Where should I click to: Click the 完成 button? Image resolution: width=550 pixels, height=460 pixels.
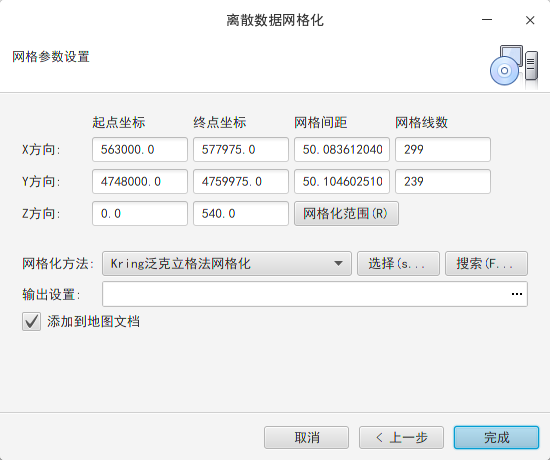[x=496, y=437]
